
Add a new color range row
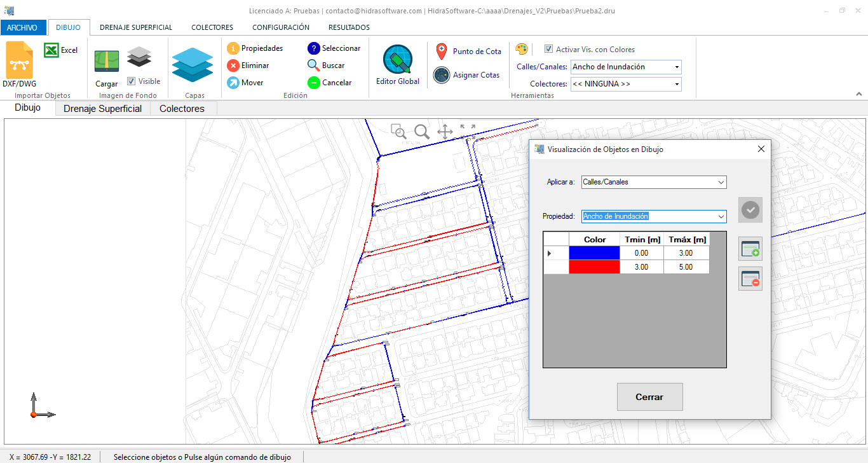[750, 249]
